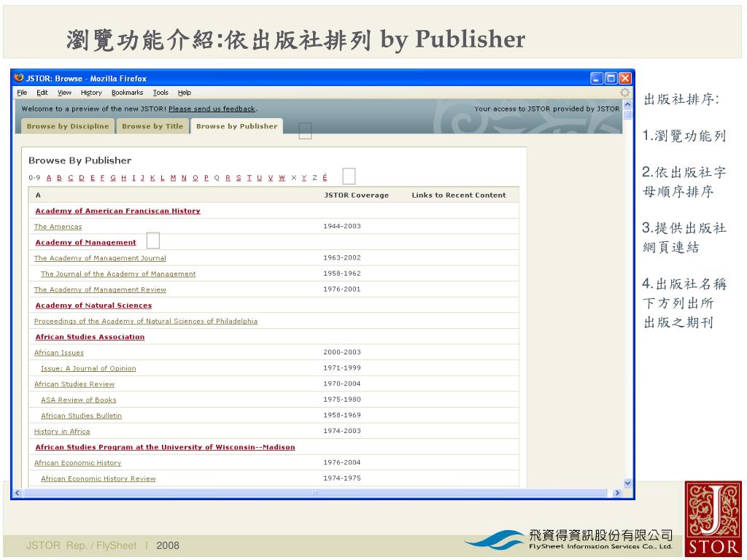Open African Economic History Review
The width and height of the screenshot is (747, 560).
[98, 478]
